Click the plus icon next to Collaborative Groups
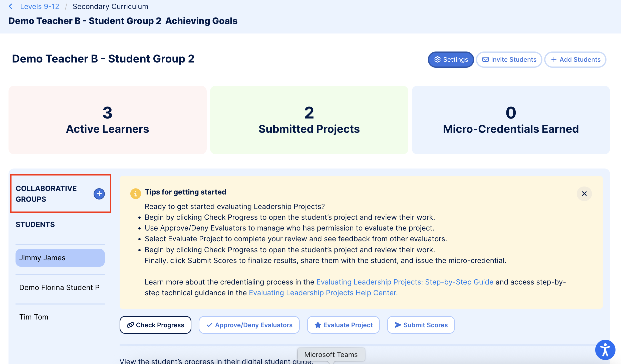Viewport: 621px width, 364px height. [99, 194]
